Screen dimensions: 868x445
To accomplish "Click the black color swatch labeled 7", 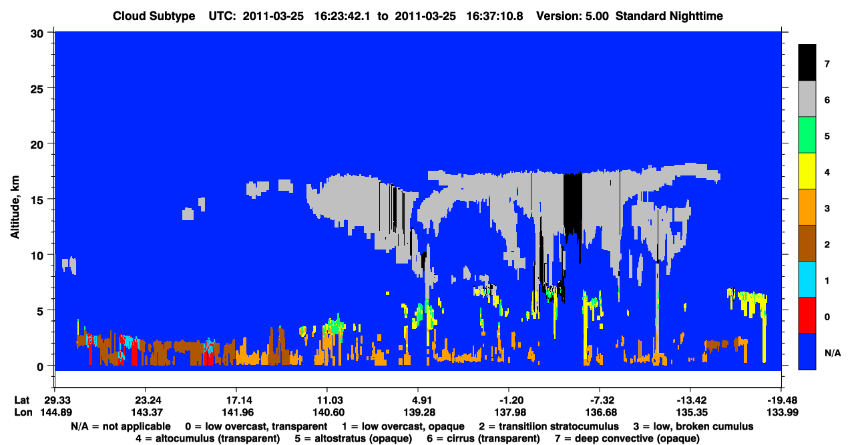I will point(807,63).
